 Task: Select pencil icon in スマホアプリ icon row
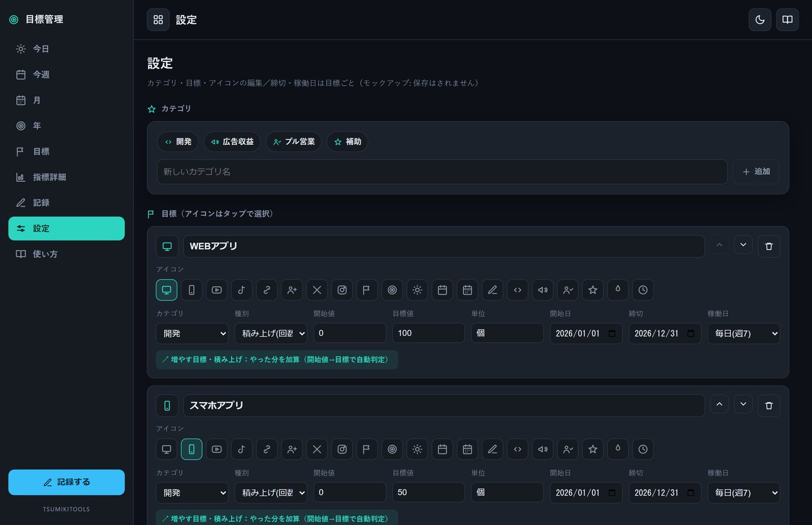492,449
